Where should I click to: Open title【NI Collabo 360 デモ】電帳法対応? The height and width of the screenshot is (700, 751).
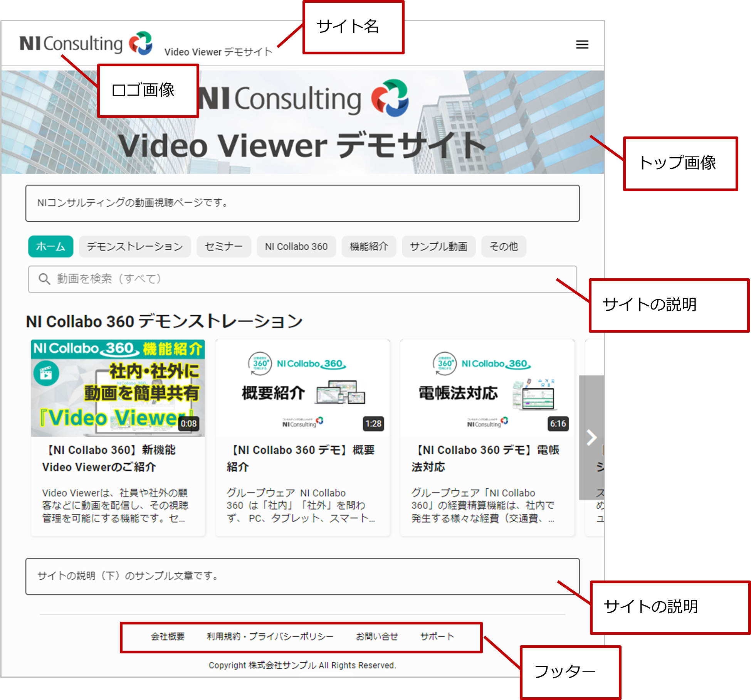coord(486,458)
